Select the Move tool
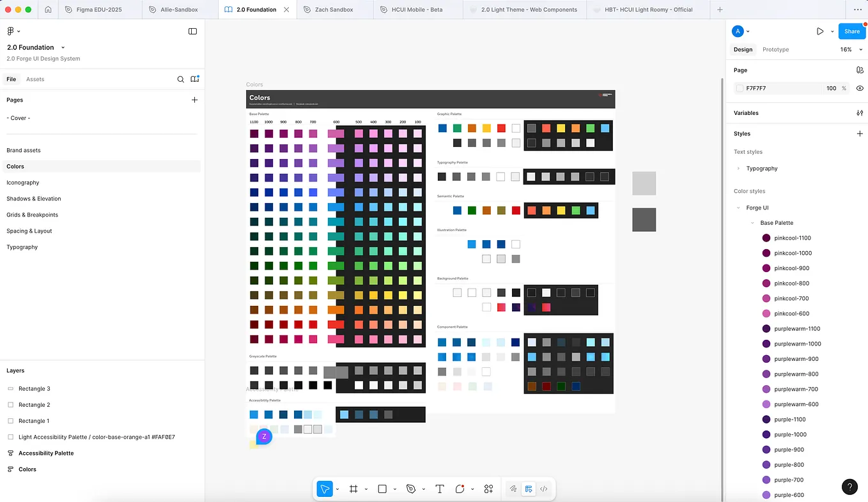868x502 pixels. tap(324, 489)
